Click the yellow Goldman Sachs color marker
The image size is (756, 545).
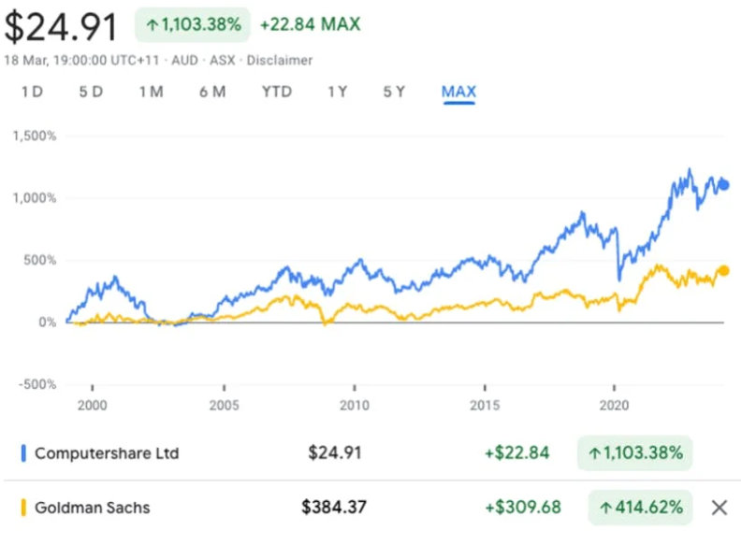tap(23, 508)
